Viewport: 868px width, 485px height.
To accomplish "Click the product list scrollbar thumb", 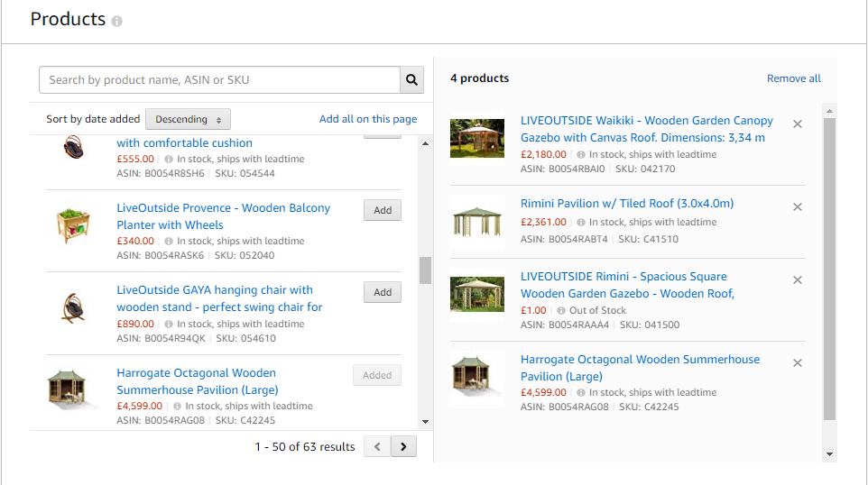I will point(425,270).
